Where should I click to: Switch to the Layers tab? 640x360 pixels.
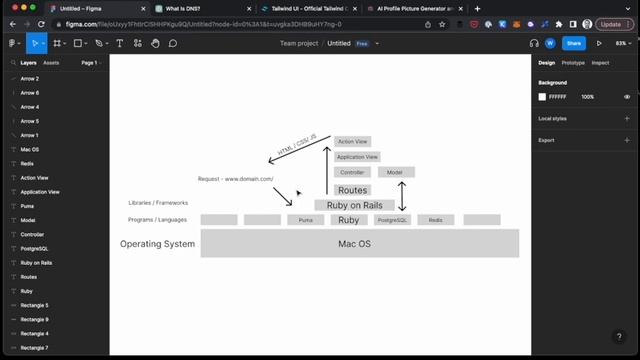coord(29,63)
